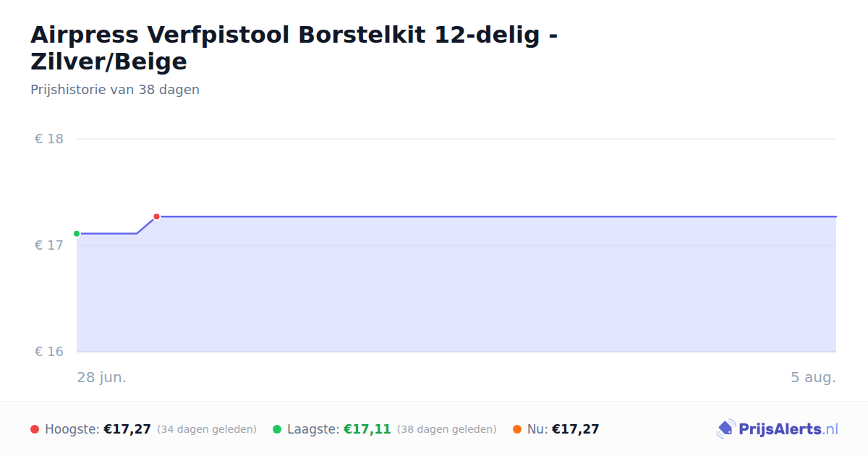This screenshot has height=456, width=868.
Task: Click the red highest price dot on chart
Action: pos(156,216)
